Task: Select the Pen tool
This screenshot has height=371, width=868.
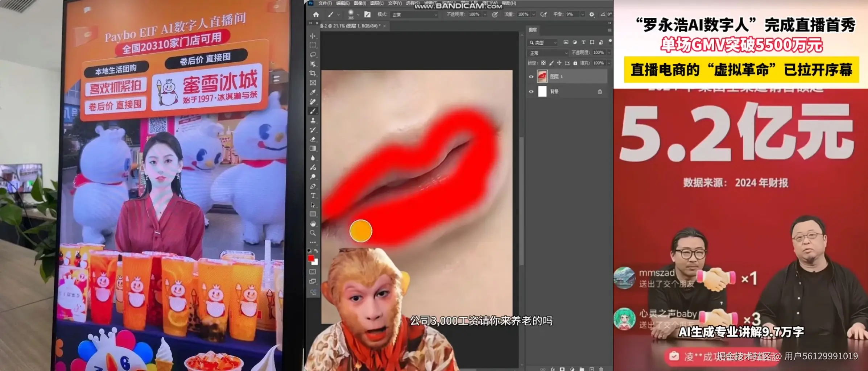Action: 313,186
